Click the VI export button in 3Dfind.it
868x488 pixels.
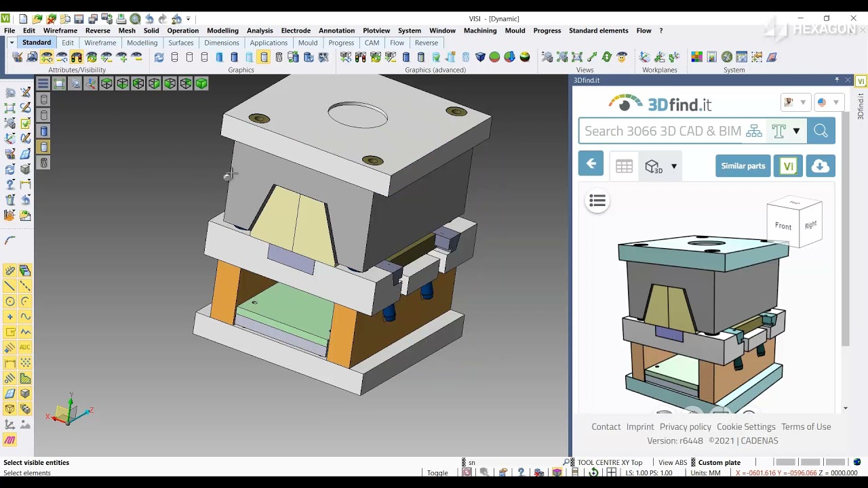(x=788, y=166)
